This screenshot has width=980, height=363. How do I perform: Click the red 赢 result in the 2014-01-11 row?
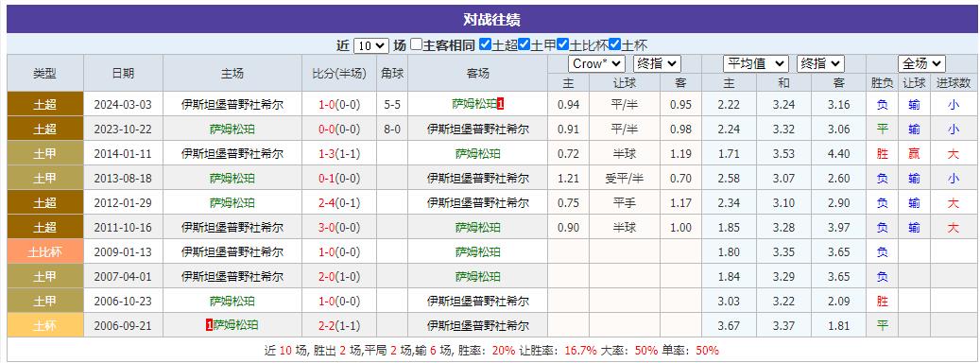[915, 154]
